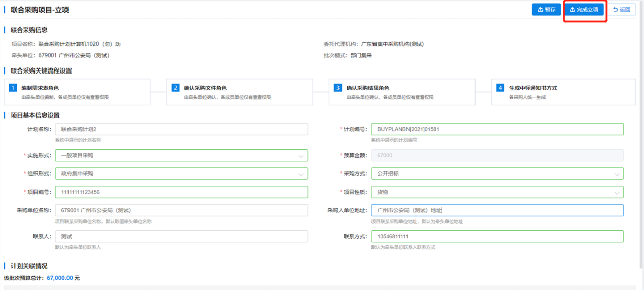Click the 项目编号 input field

pyautogui.click(x=181, y=192)
